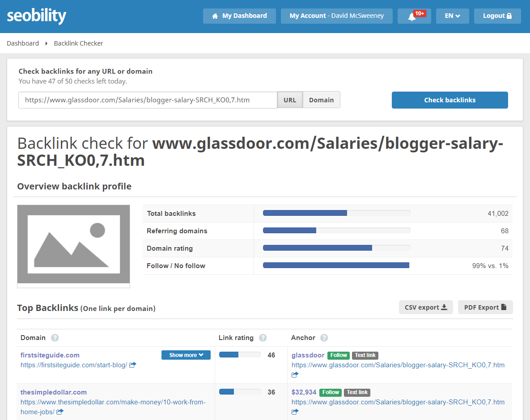The image size is (530, 420).
Task: Click the URL input field
Action: click(148, 100)
